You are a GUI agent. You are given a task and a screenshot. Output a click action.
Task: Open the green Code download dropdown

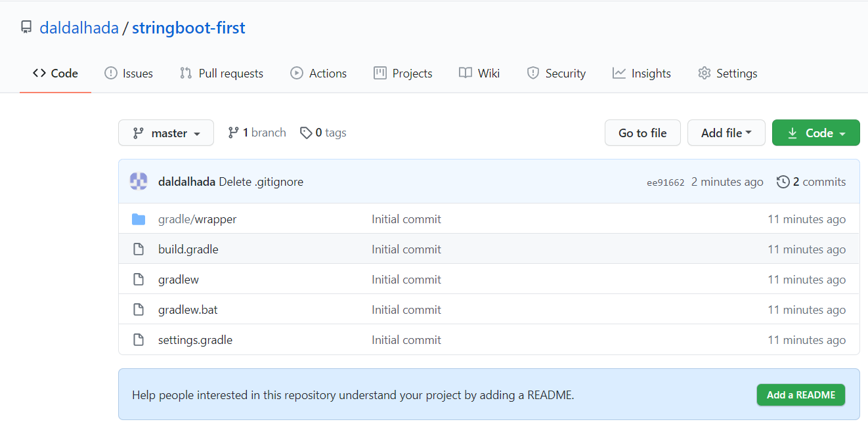pos(816,133)
